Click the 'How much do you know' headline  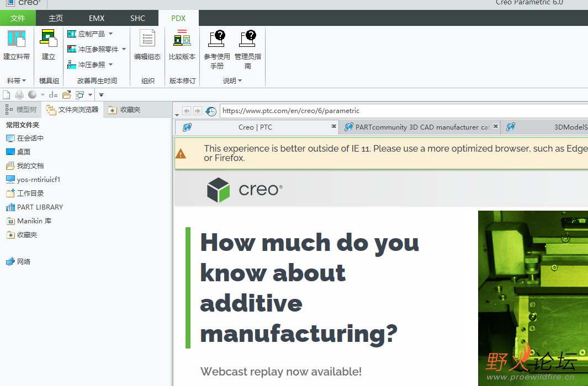pos(310,288)
